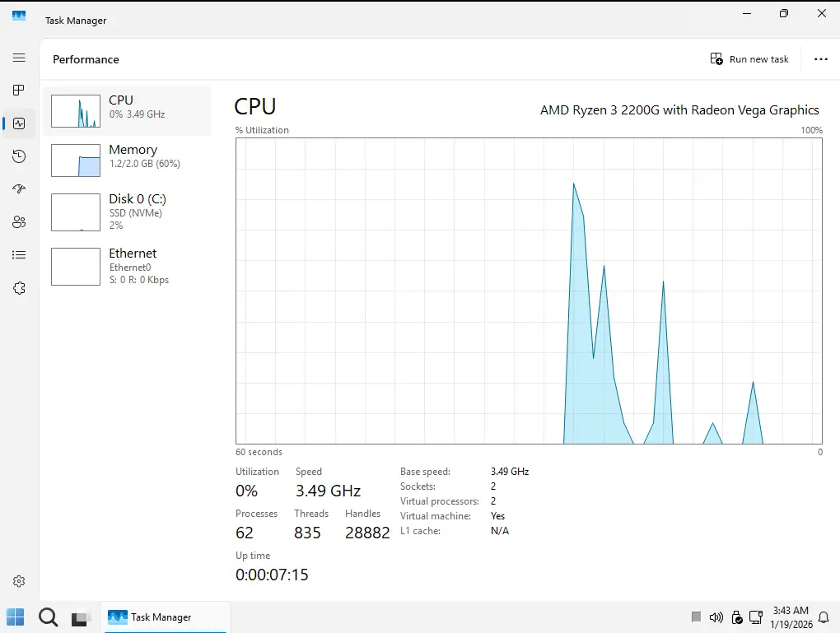Screen dimensions: 840x633
Task: Restore down the Task Manager window
Action: (784, 13)
